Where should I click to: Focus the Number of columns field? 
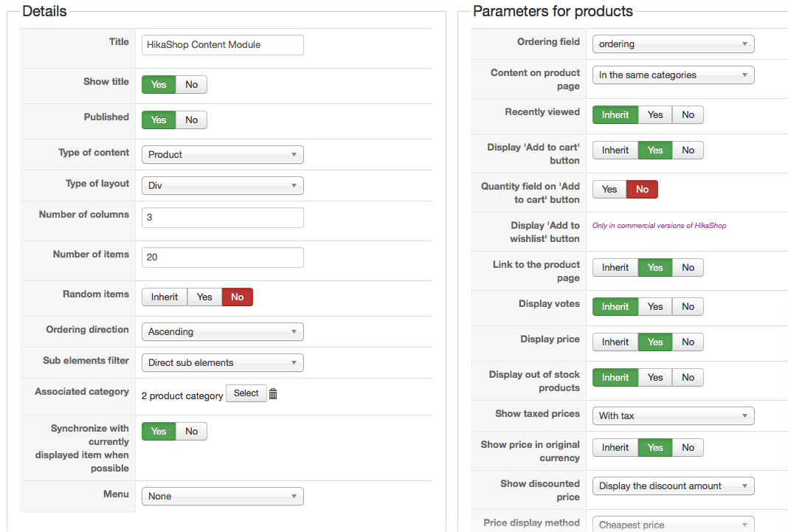222,218
